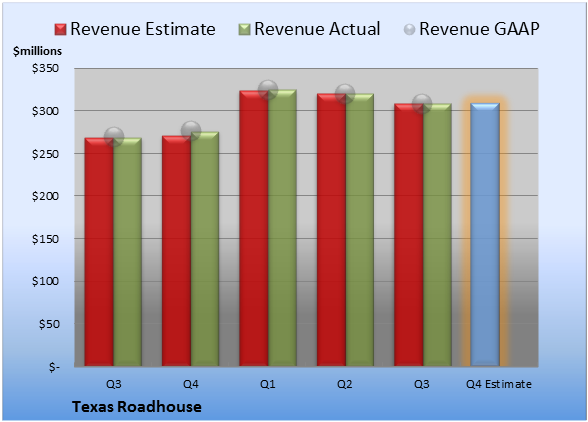Click the '$50' axis value
The image size is (588, 422).
(49, 324)
